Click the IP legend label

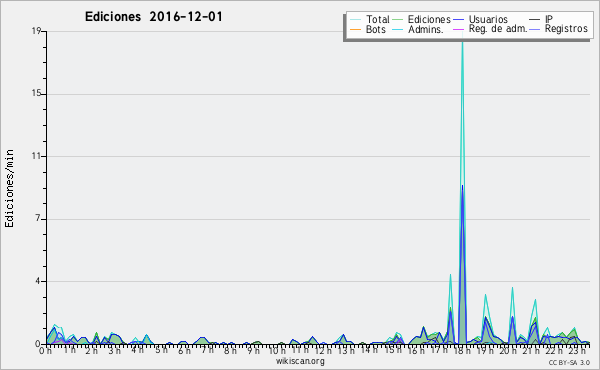(549, 19)
